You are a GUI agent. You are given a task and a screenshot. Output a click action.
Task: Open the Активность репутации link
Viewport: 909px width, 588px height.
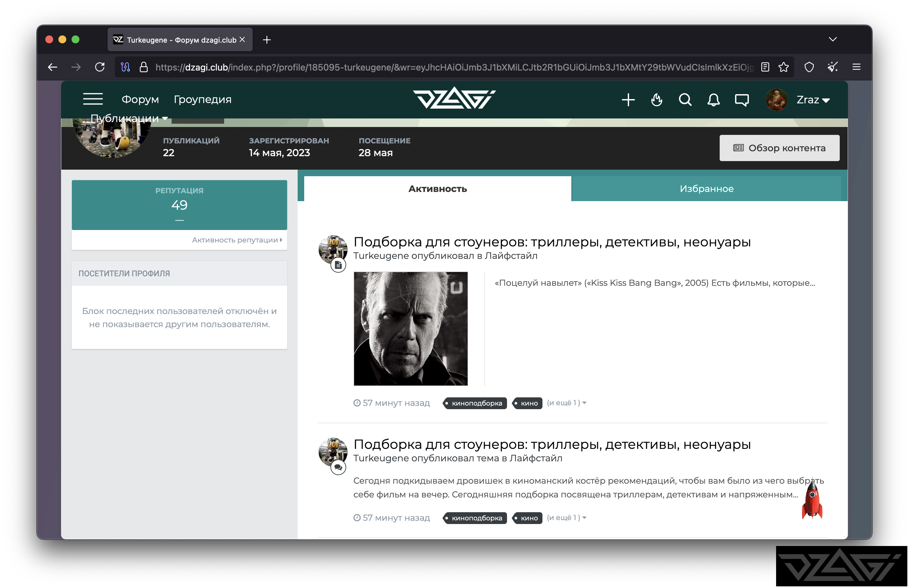237,240
